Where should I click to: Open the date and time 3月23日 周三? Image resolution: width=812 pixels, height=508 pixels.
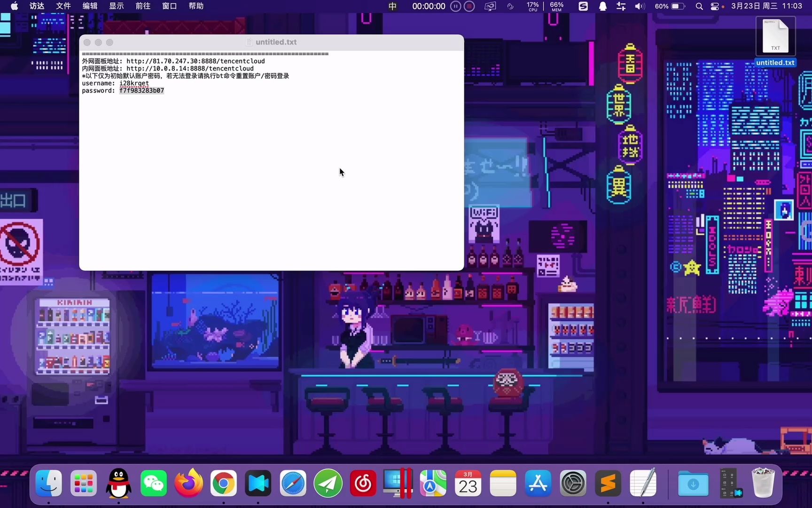coord(766,6)
